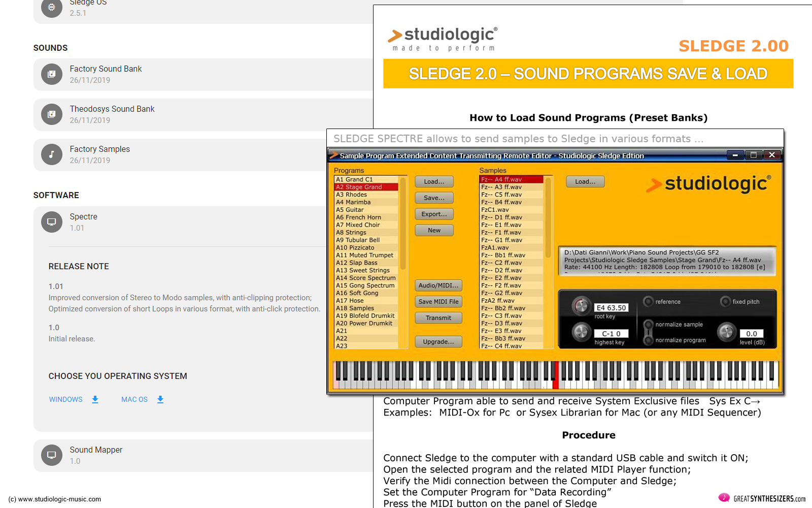812x508 pixels.
Task: Click the Theodosys Sound Bank library icon
Action: point(51,114)
